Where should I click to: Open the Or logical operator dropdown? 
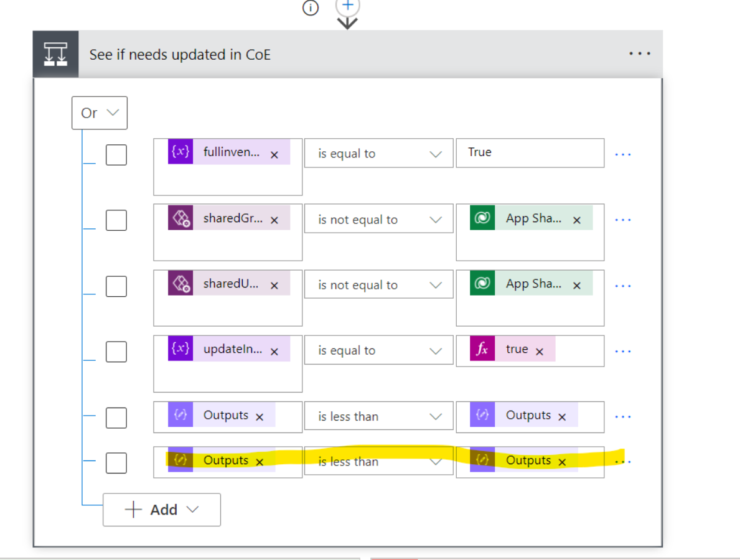[x=99, y=113]
